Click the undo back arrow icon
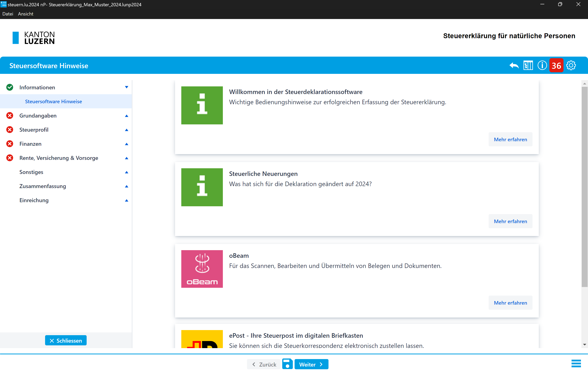Screen dimensions: 588x372 click(x=514, y=65)
